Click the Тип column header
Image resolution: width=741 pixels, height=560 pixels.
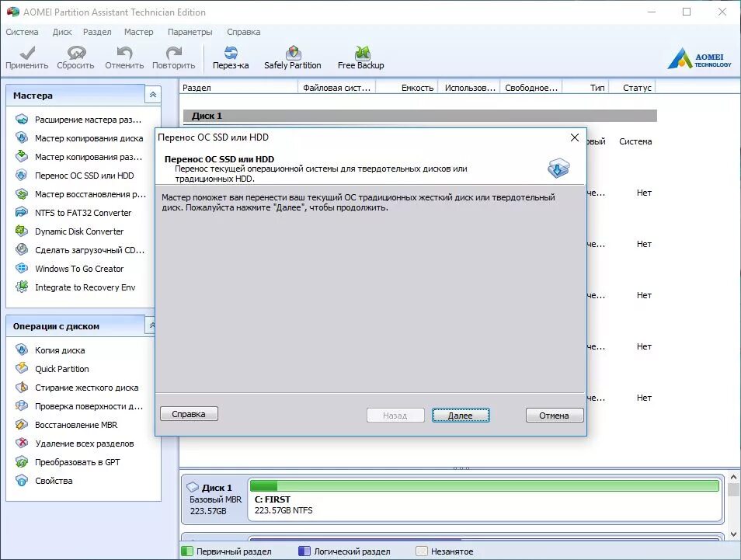coord(586,88)
